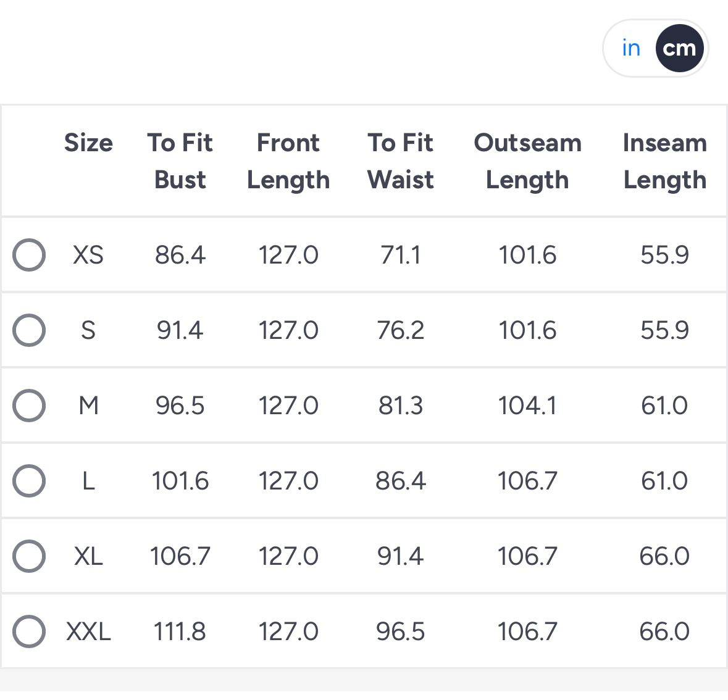Switch measurement units to inches

coord(631,48)
